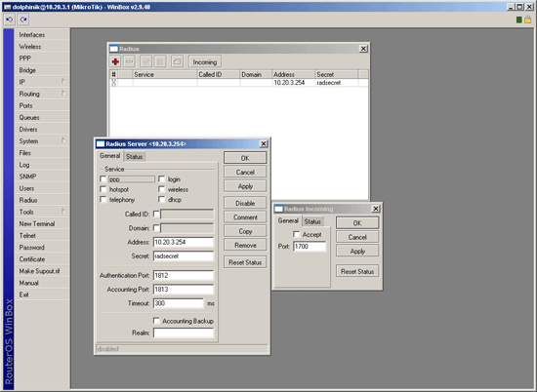Toggle the Accounting Backup checkbox
The image size is (537, 392).
point(156,321)
